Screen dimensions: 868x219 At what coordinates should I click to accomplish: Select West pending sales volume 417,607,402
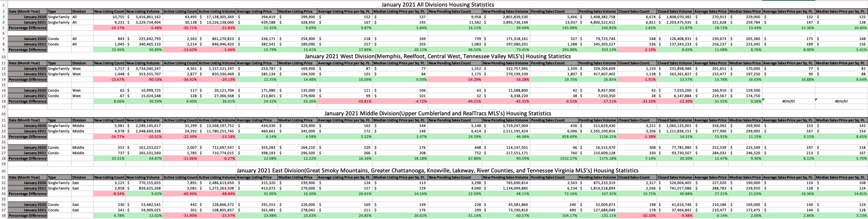(598, 74)
